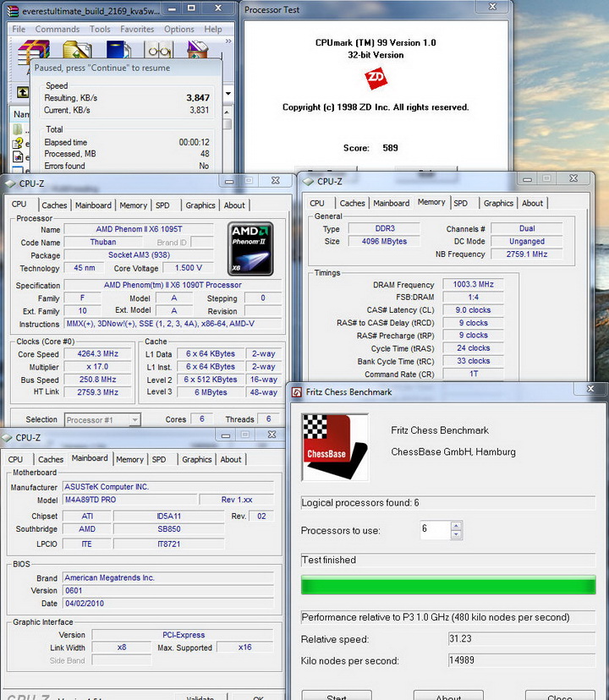Click the Validate button in CPU-Z

200,697
